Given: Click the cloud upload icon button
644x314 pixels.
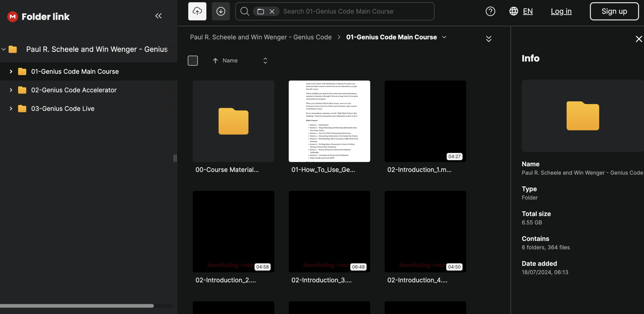Looking at the screenshot, I should pyautogui.click(x=197, y=11).
